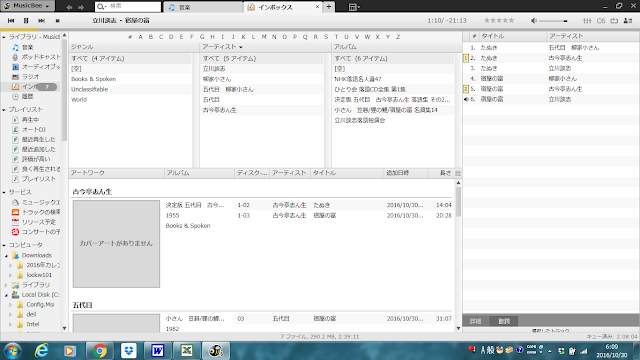Toggle the shuffle mode icon
Image resolution: width=640 pixels, height=360 pixels.
coord(628,20)
